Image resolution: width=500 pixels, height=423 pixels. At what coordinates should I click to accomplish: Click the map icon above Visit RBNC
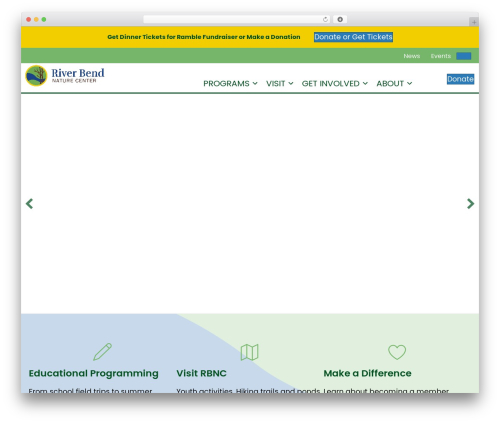(250, 352)
